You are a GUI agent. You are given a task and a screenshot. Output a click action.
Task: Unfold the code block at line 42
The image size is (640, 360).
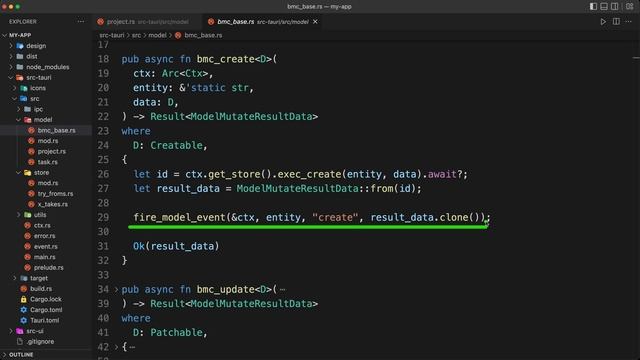click(x=116, y=347)
